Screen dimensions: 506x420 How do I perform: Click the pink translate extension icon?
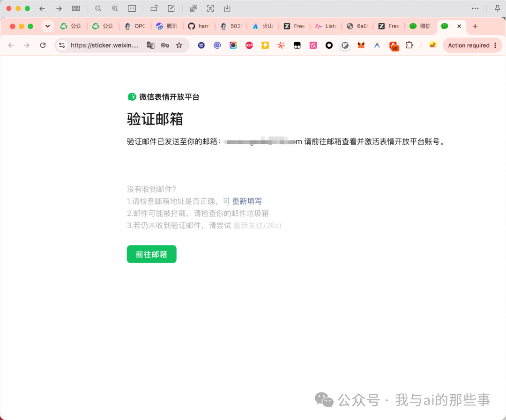[x=313, y=45]
